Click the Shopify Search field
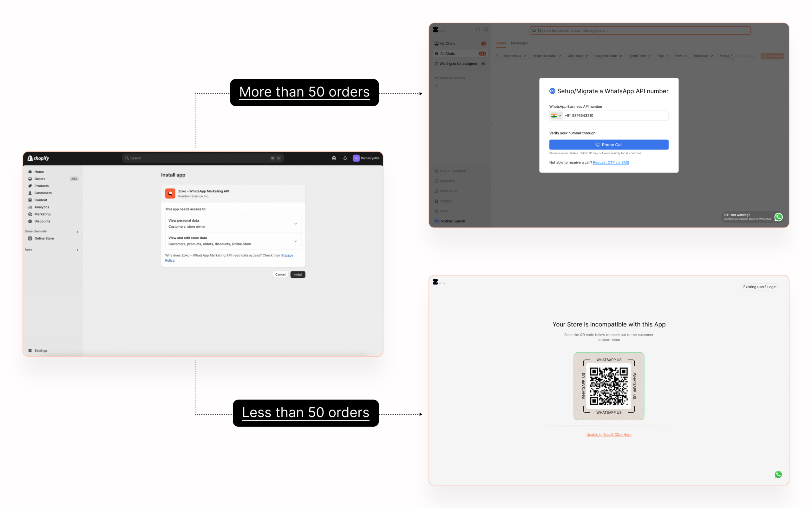This screenshot has height=508, width=812. (203, 158)
